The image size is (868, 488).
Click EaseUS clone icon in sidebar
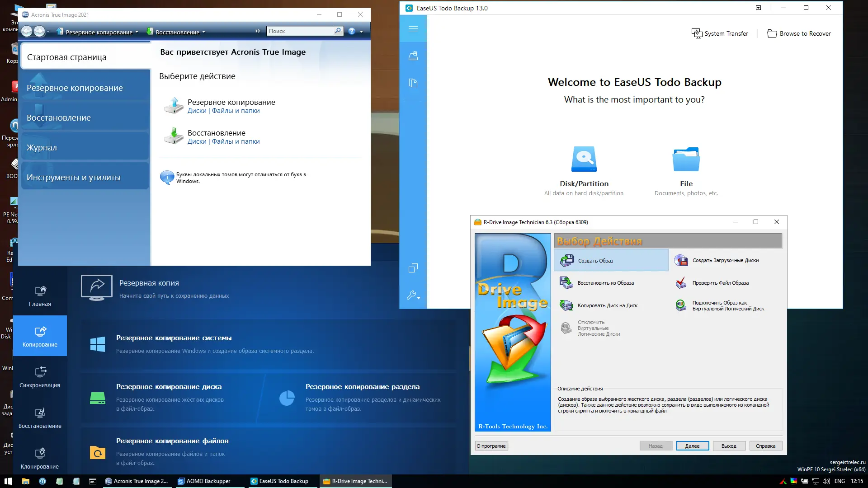tap(413, 268)
